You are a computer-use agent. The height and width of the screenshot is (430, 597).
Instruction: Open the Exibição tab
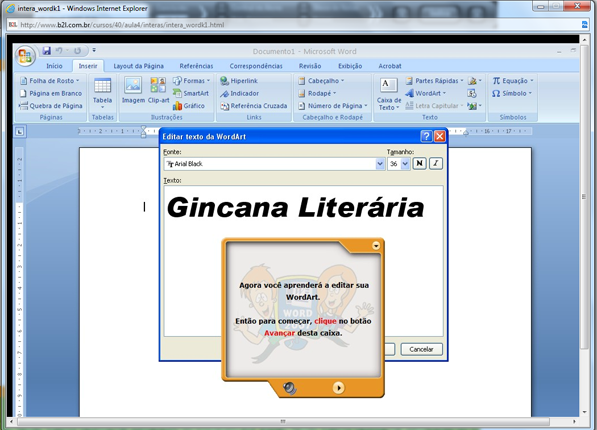coord(350,66)
